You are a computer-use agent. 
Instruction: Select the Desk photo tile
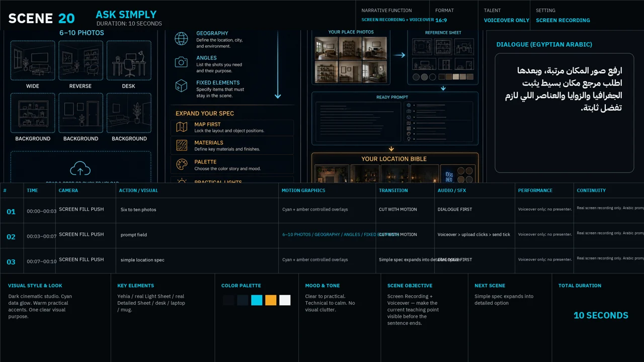[x=129, y=60]
